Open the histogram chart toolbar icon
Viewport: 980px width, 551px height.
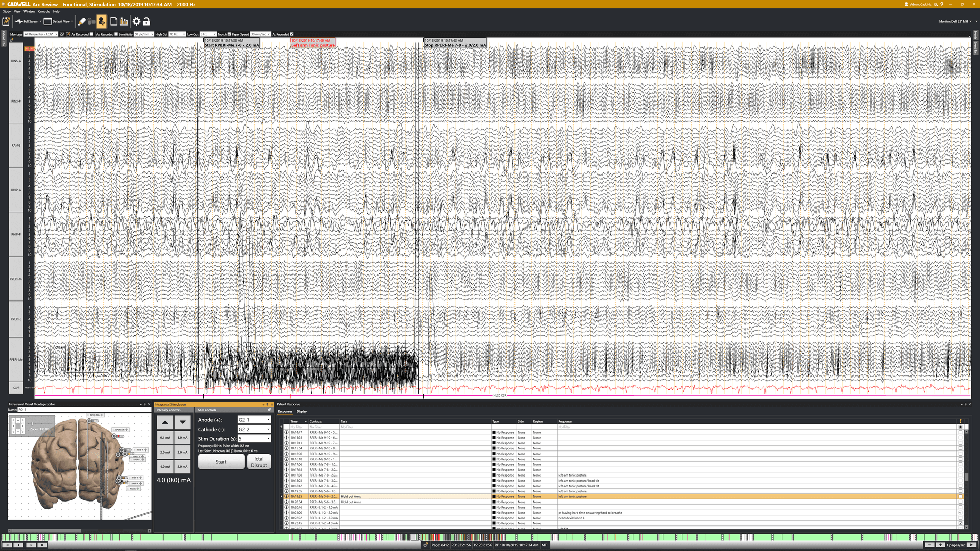click(124, 21)
